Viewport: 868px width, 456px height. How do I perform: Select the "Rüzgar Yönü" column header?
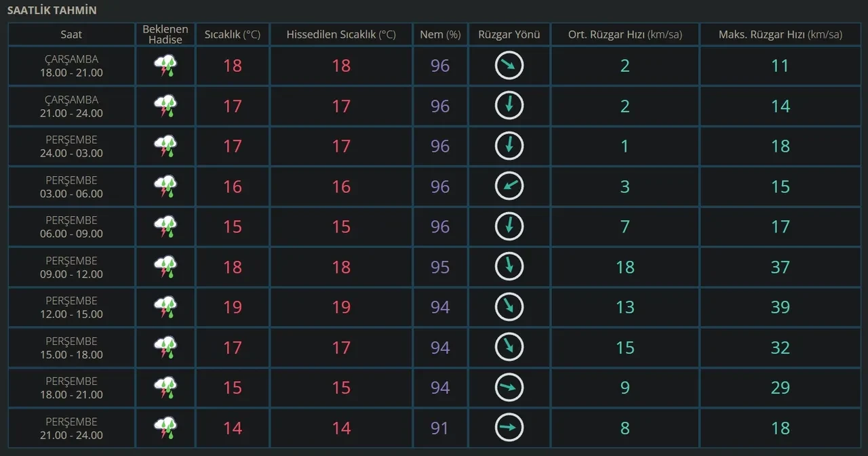(509, 35)
